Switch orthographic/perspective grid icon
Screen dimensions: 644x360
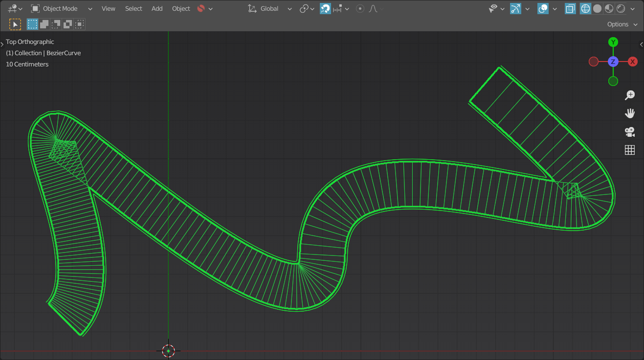630,150
